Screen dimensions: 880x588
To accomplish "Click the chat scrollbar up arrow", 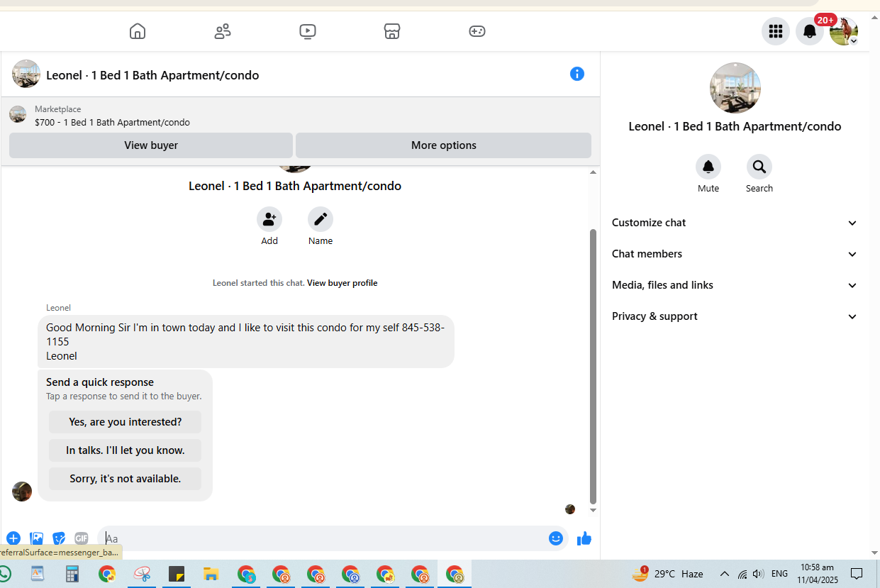I will pyautogui.click(x=594, y=172).
